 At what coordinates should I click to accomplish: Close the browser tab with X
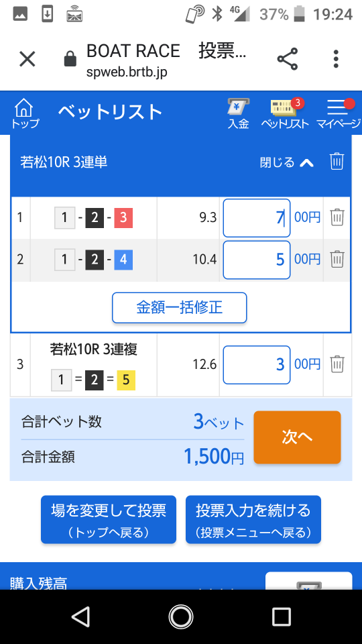(27, 59)
